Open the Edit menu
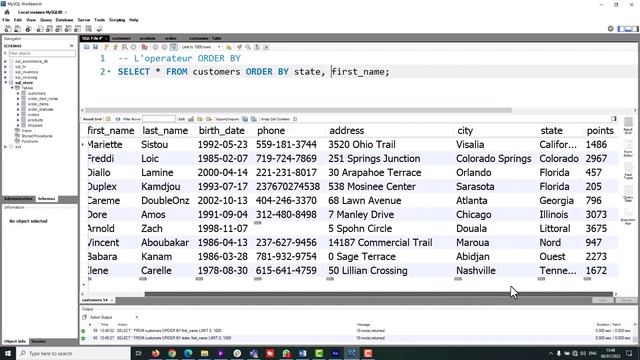This screenshot has height=360, width=640. pyautogui.click(x=18, y=20)
